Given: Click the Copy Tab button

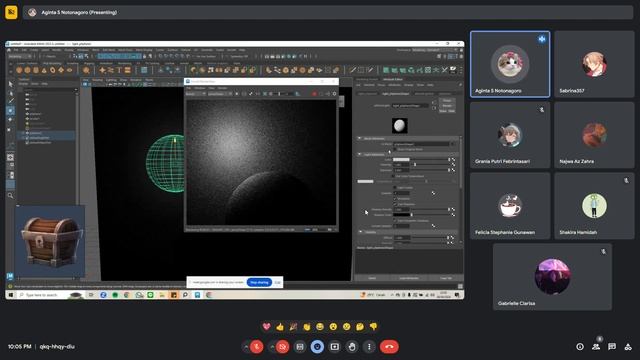Looking at the screenshot, I should coord(445,278).
